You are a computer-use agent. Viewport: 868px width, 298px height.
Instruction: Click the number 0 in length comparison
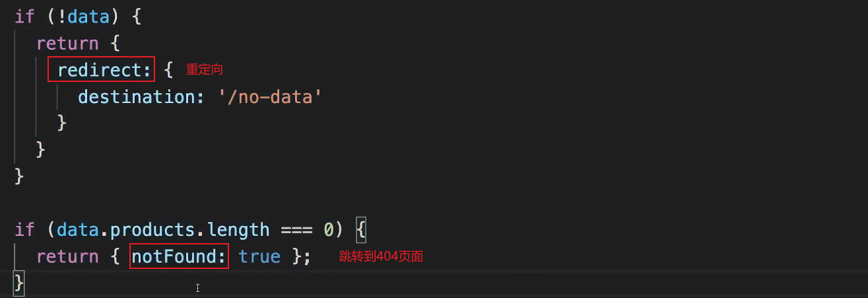click(x=329, y=230)
